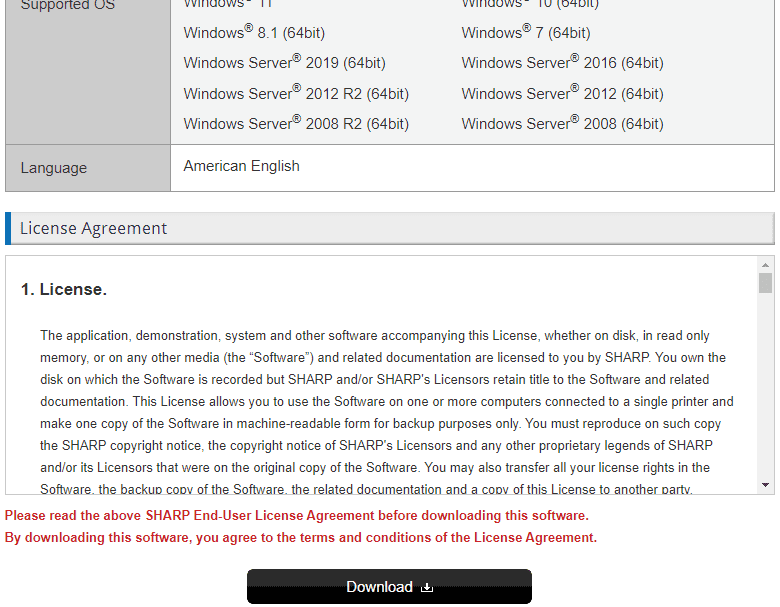This screenshot has height=607, width=780.
Task: Click the Windows 8.1 (64bit) entry
Action: [x=254, y=33]
